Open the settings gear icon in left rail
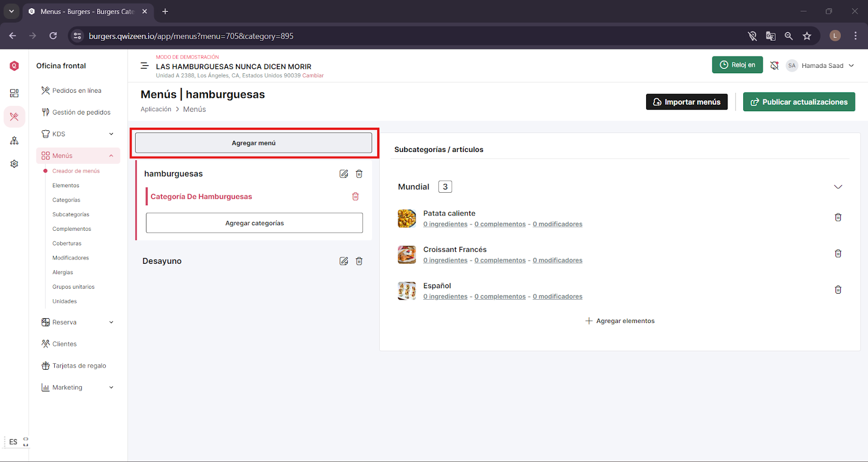 [14, 164]
